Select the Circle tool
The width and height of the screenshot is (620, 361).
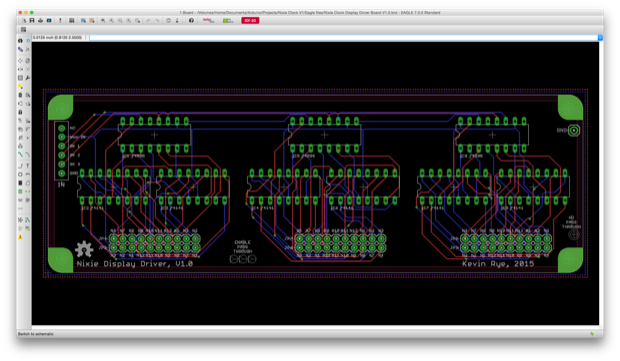(20, 174)
